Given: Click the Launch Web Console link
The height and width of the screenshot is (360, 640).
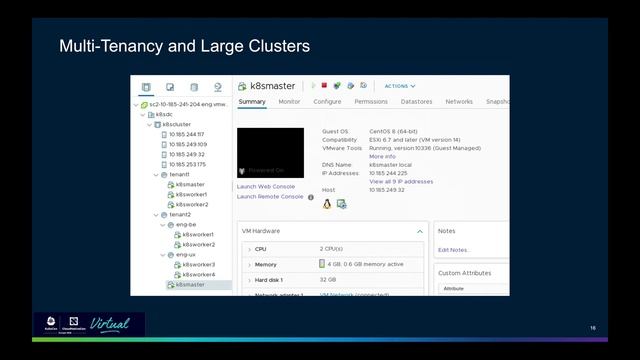Looking at the screenshot, I should click(266, 187).
